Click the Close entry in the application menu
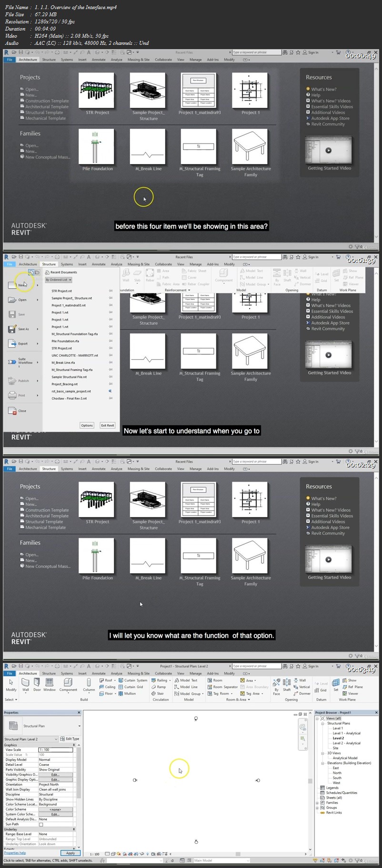 18,411
